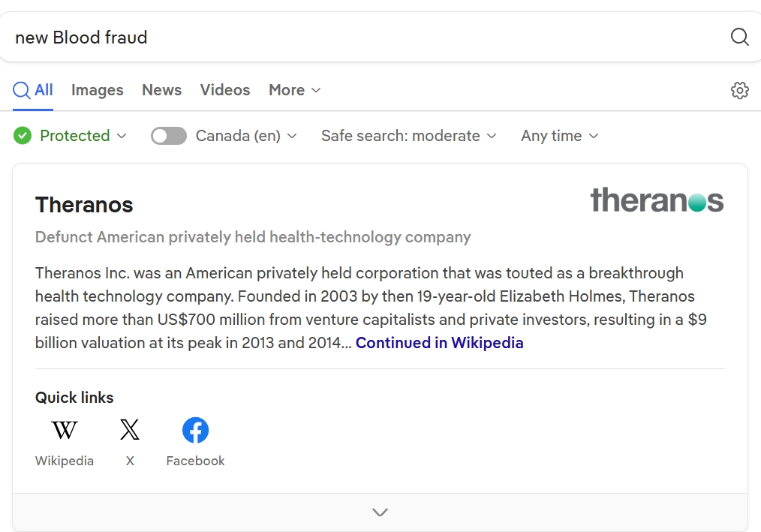Switch to the Images tab
This screenshot has width=761, height=532.
click(97, 90)
